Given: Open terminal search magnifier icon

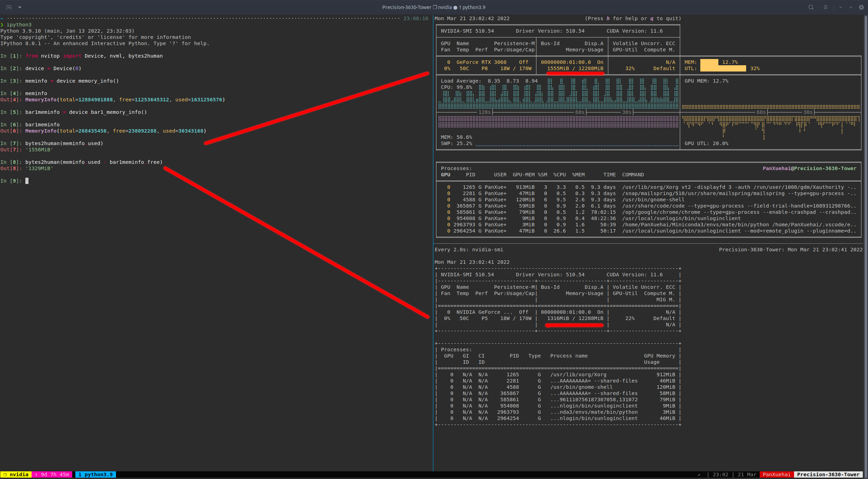Looking at the screenshot, I should coord(811,7).
